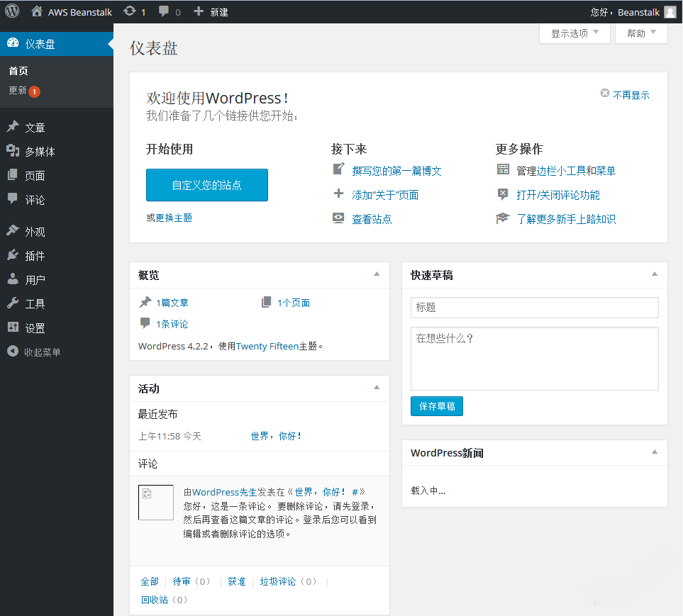This screenshot has height=616, width=683.
Task: Click the comment author avatar thumbnail
Action: coord(156,503)
